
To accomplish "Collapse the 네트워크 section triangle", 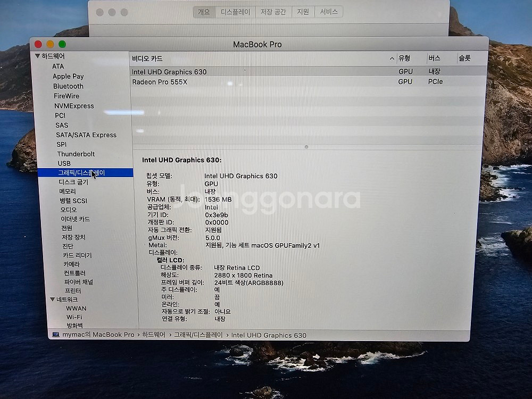I will (x=52, y=299).
